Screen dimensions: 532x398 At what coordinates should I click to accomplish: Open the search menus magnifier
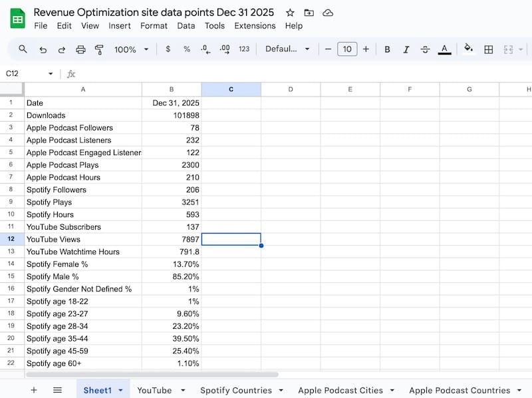(23, 49)
